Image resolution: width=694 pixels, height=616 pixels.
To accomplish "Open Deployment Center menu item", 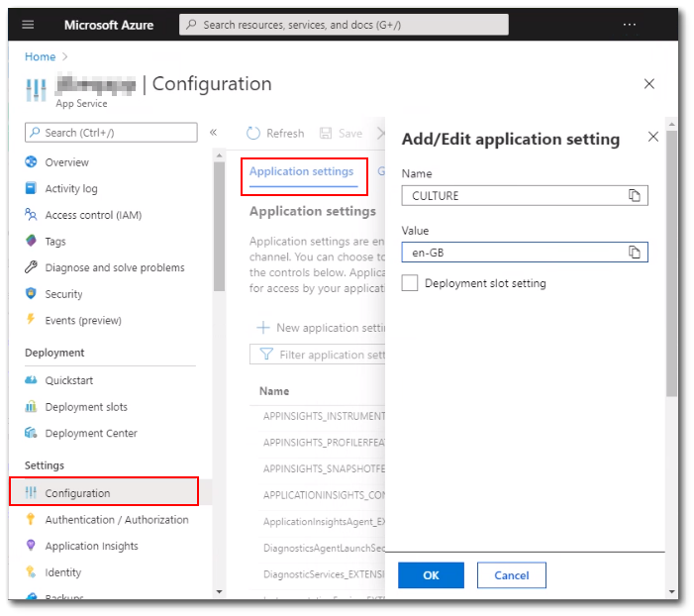I will (x=91, y=433).
